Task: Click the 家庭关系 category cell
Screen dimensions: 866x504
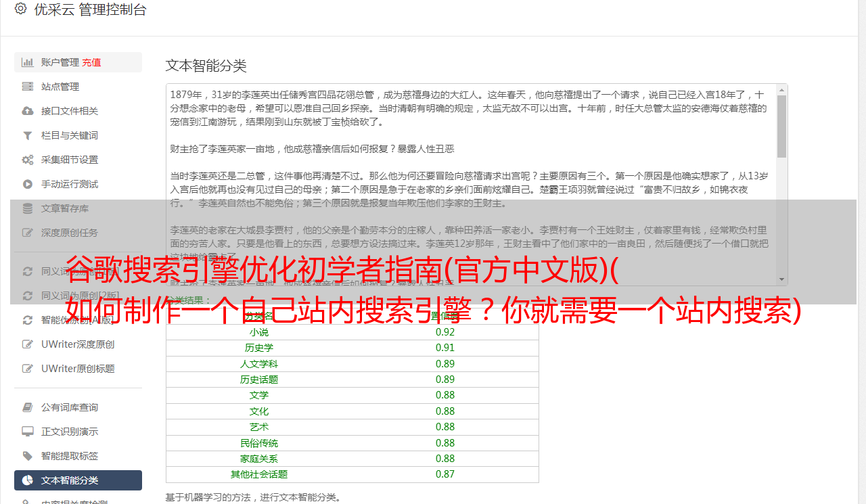Action: (259, 459)
